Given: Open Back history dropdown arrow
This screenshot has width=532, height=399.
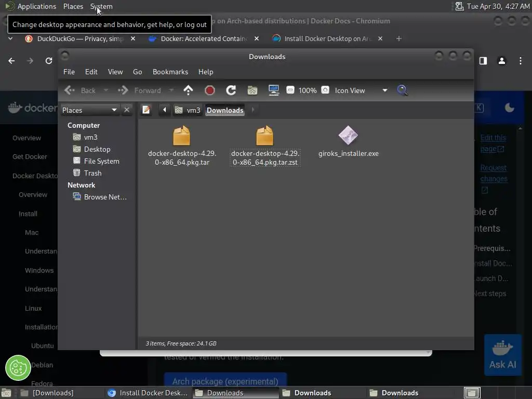Looking at the screenshot, I should [x=106, y=90].
